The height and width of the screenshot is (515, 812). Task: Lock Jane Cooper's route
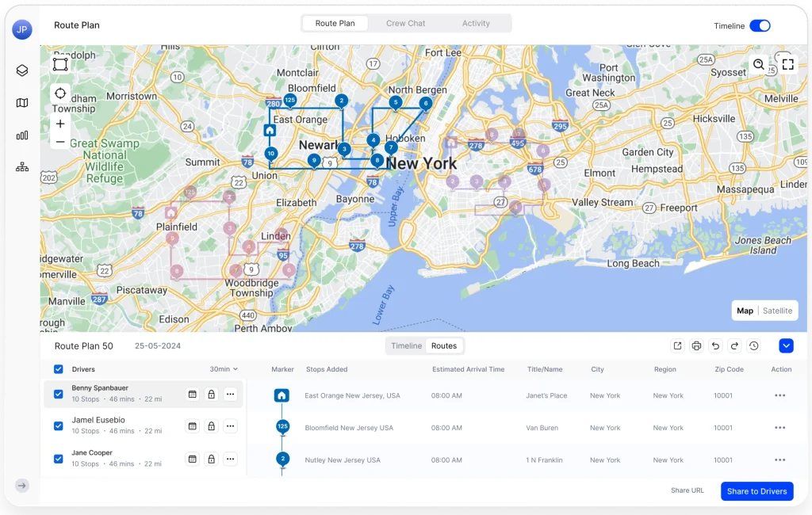point(211,459)
